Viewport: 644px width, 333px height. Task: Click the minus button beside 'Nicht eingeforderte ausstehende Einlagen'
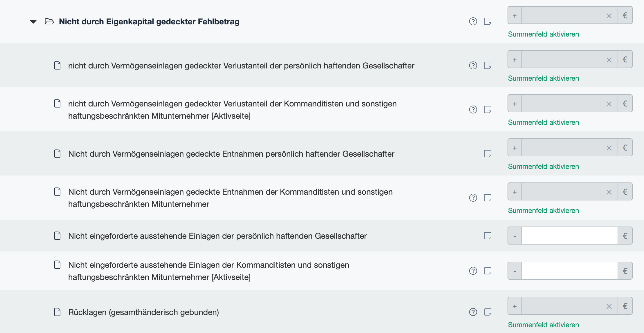pos(515,235)
